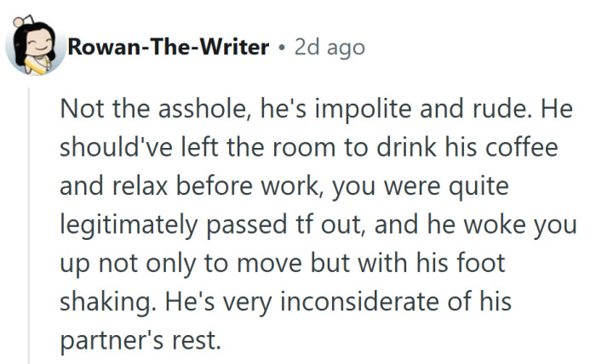This screenshot has width=596, height=364.
Task: Click the "2d ago" timestamp
Action: click(329, 47)
